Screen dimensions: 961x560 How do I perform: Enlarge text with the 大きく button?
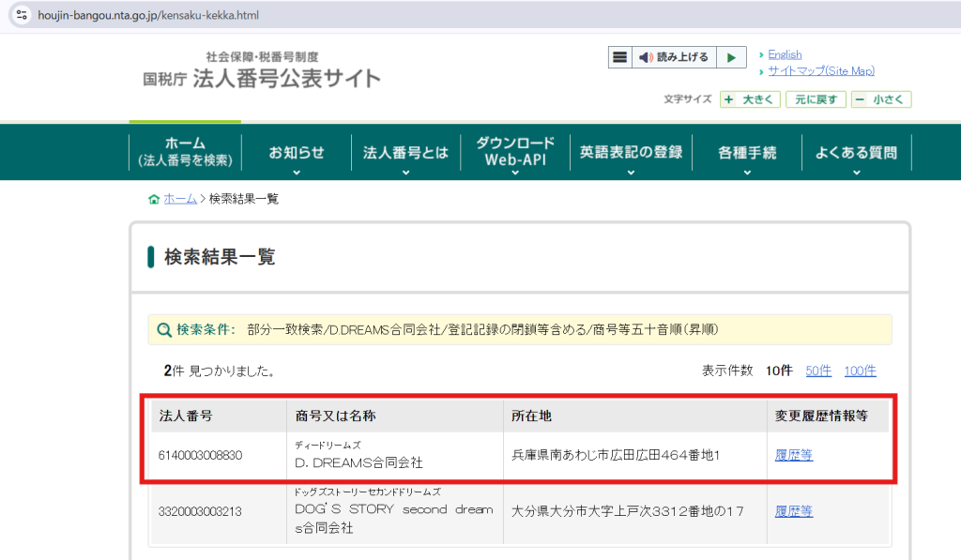[x=750, y=98]
